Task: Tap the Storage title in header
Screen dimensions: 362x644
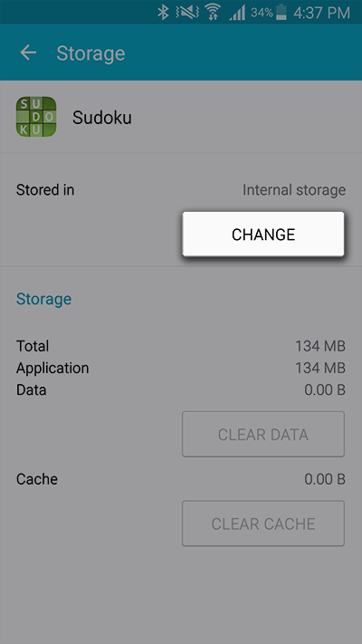Action: (x=90, y=53)
